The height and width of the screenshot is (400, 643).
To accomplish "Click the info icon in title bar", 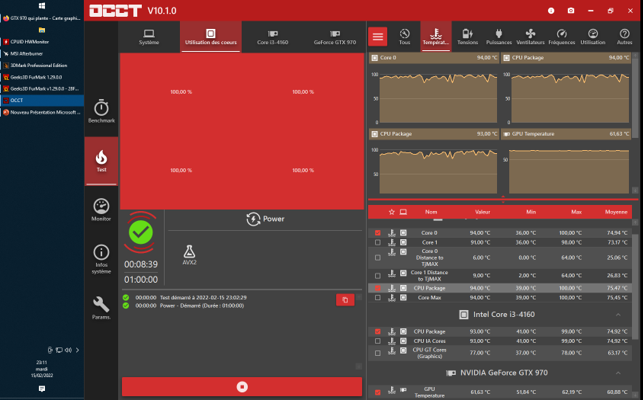I will [x=551, y=11].
